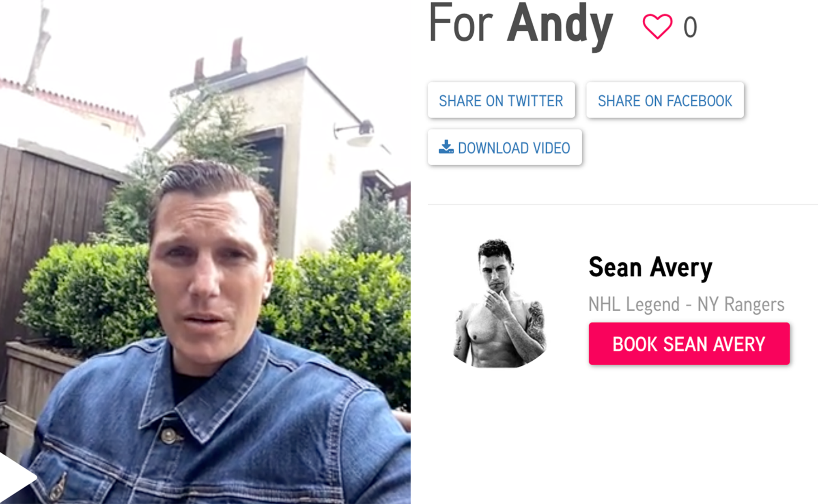
Task: Select the bold word Andy in title
Action: (560, 25)
